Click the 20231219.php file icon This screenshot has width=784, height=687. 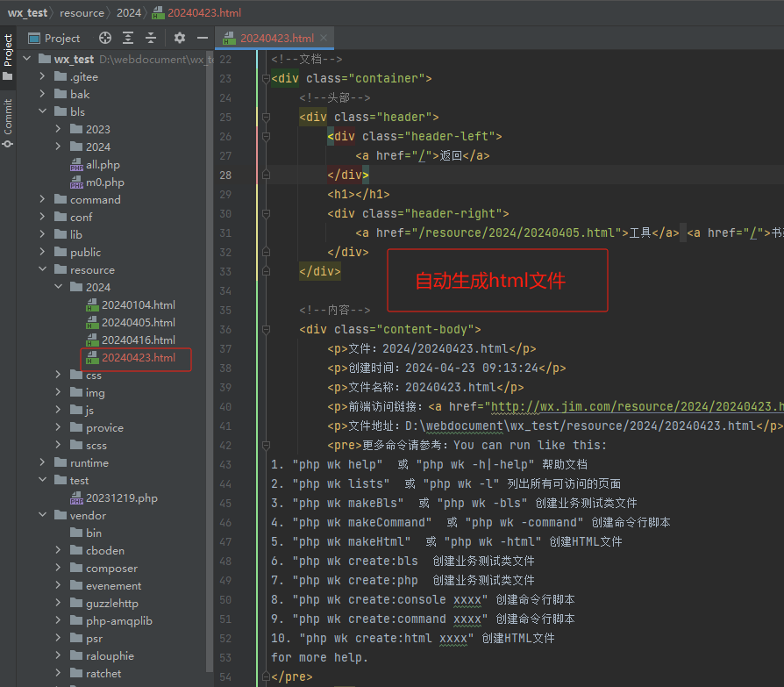76,498
